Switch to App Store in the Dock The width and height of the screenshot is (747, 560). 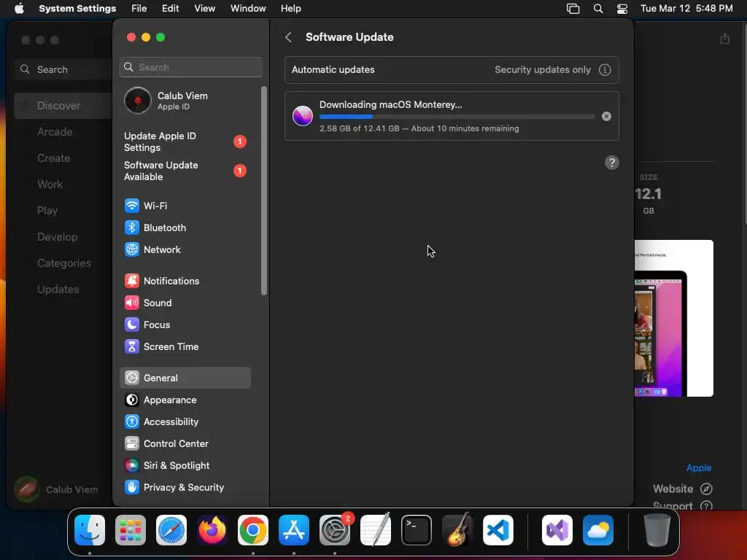pyautogui.click(x=294, y=530)
